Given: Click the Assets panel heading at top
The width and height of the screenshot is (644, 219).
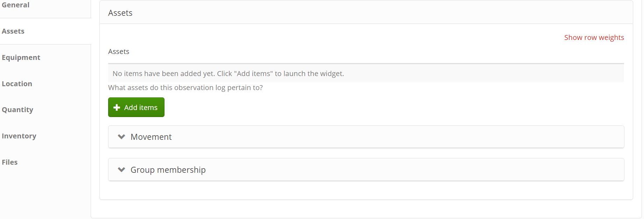Looking at the screenshot, I should 120,13.
